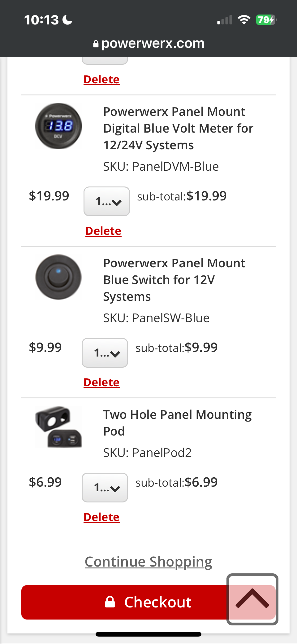Tap the cellular signal bars icon
This screenshot has height=644, width=297.
click(x=225, y=20)
